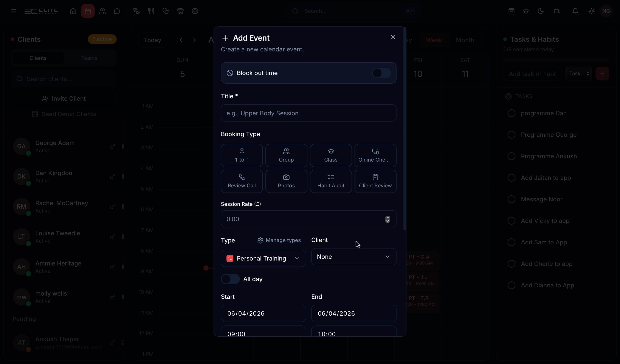Click the Session Rate stepper arrows
This screenshot has height=364, width=620.
pyautogui.click(x=387, y=219)
